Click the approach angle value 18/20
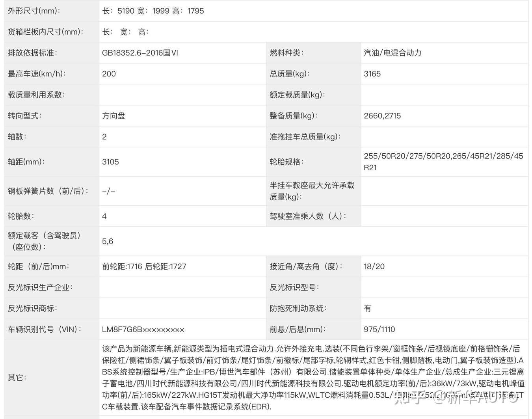The image size is (532, 419). pos(374,266)
